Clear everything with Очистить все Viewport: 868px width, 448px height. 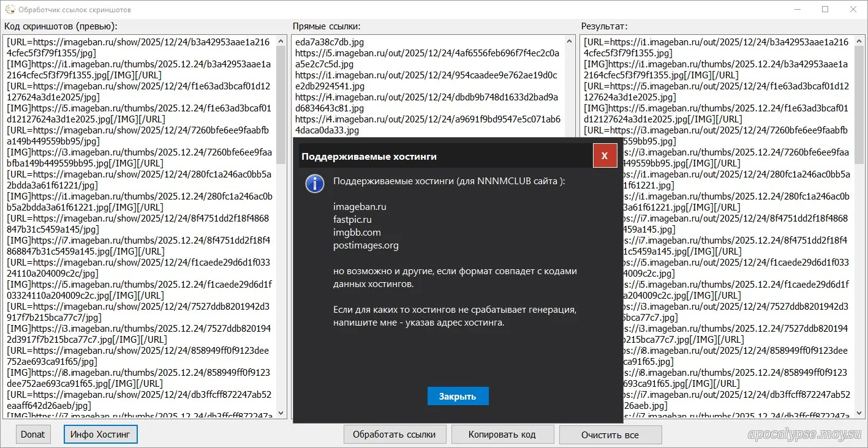tap(610, 435)
